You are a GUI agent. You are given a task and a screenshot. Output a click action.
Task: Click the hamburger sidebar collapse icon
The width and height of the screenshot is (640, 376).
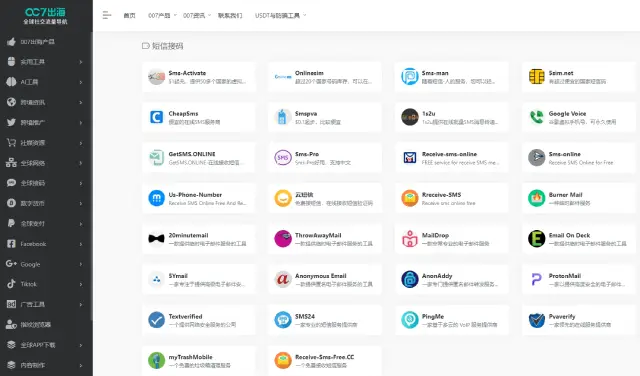tap(107, 15)
